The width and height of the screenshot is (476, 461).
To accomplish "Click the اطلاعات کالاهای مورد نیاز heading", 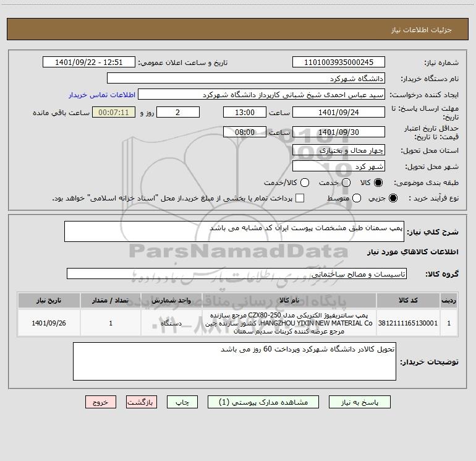I will point(413,252).
